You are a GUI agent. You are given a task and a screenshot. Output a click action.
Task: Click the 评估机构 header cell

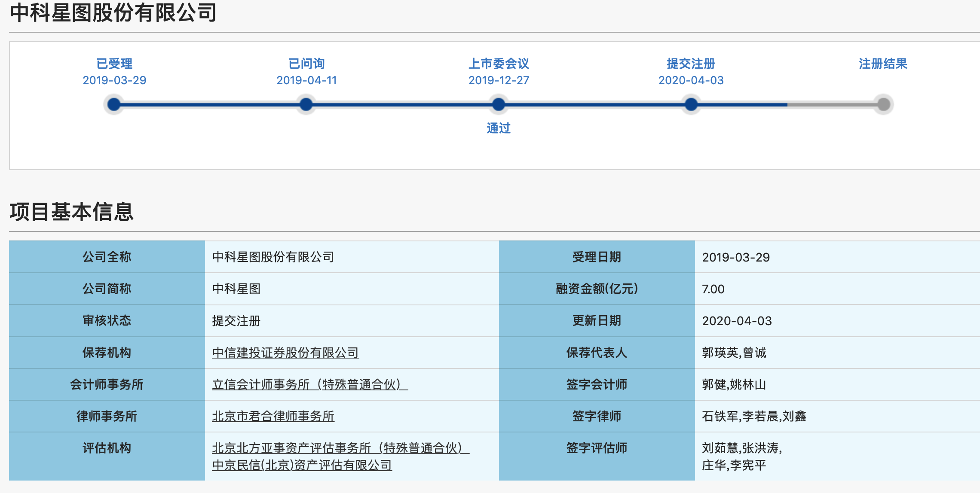pos(107,456)
